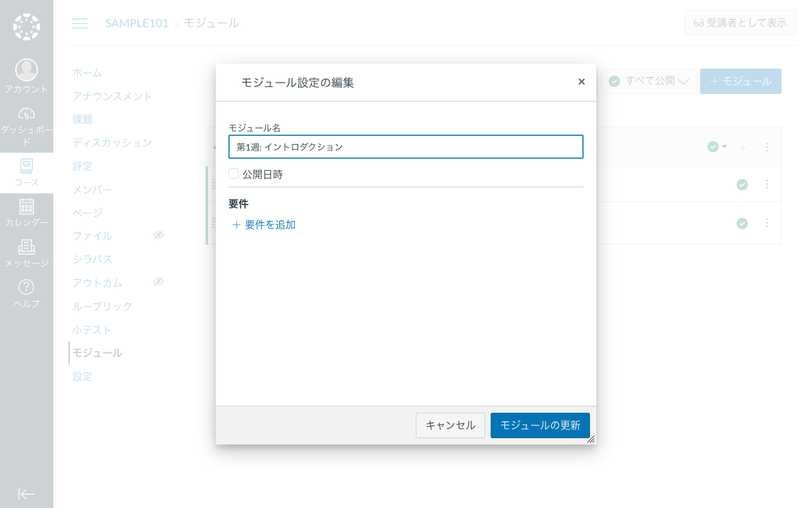Select モジュール in the course navigation

click(97, 353)
